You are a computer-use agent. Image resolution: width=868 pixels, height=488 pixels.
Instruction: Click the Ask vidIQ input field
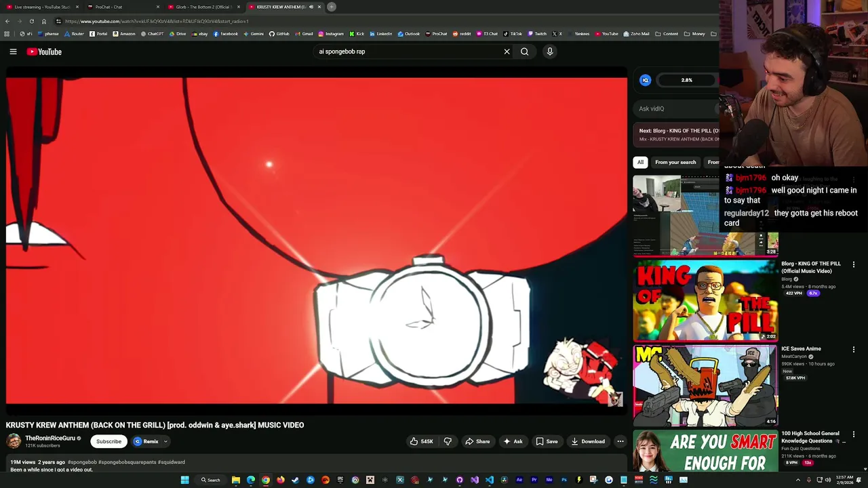675,108
